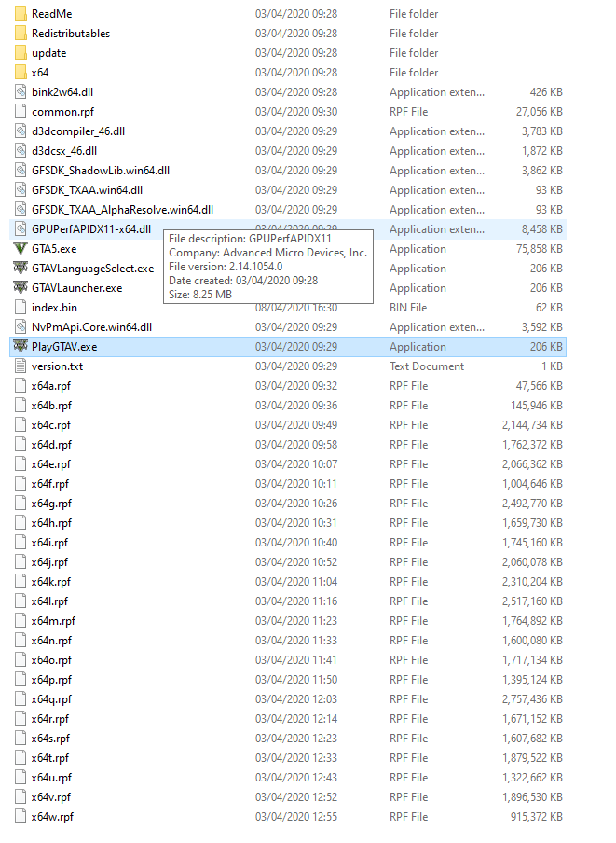Click the d3dcsx_46.dll file icon
The width and height of the screenshot is (616, 843).
21,151
